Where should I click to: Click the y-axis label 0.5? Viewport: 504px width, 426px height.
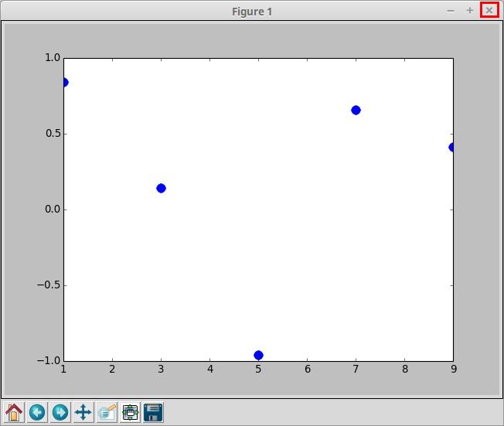[53, 134]
